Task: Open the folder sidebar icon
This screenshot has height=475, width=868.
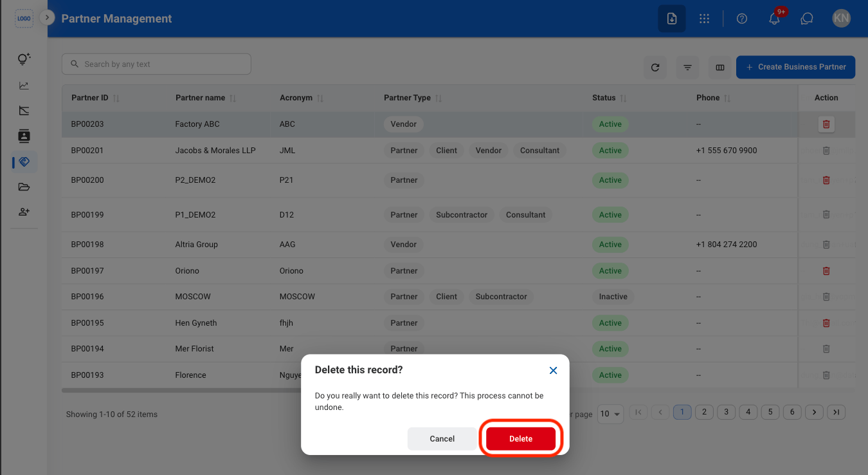Action: pos(24,187)
